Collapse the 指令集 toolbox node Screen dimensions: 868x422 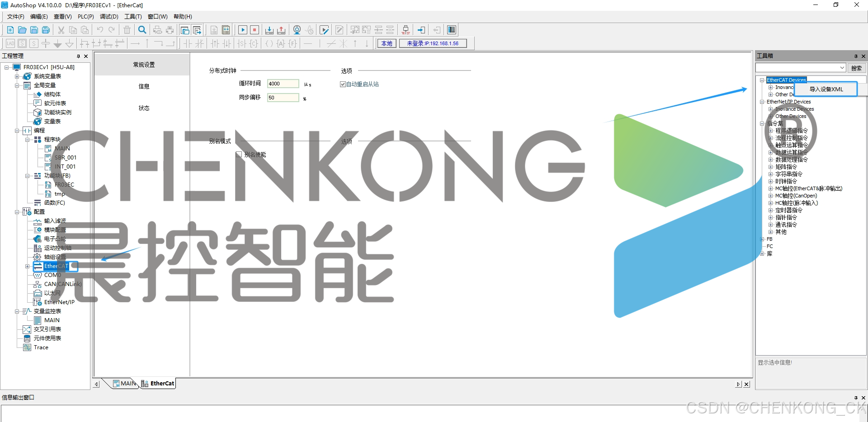click(x=762, y=123)
